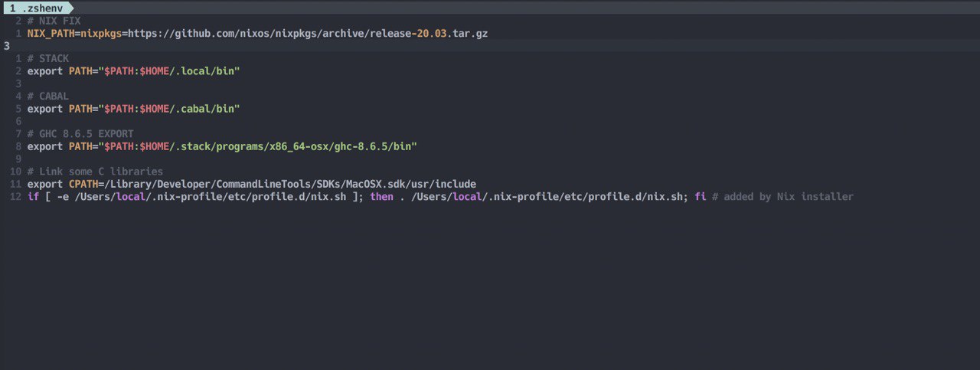
Task: Click the '# CABAL' comment
Action: [47, 97]
